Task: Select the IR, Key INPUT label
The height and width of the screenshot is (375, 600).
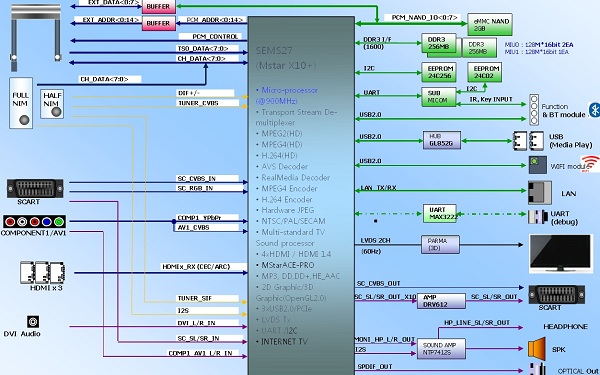Action: [491, 99]
